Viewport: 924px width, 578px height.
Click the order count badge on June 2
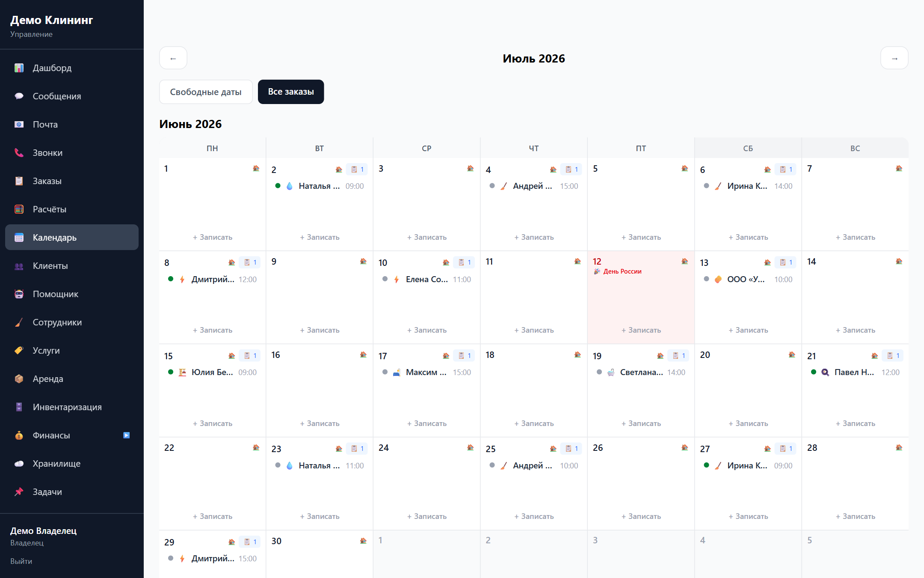tap(357, 170)
